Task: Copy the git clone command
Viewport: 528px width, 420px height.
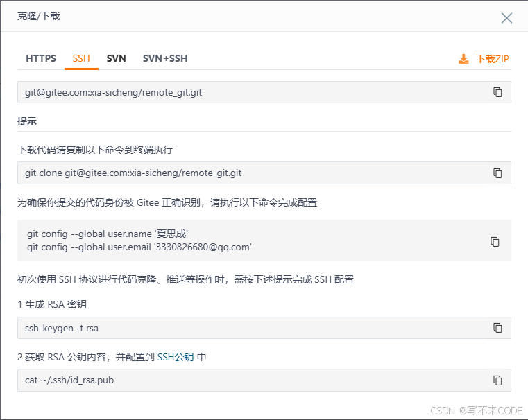Action: (497, 173)
